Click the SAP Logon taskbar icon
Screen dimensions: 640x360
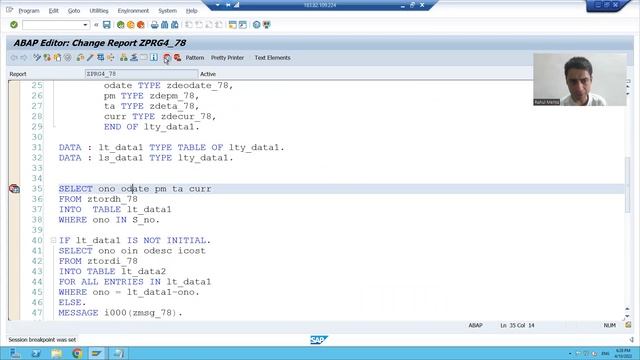click(x=97, y=353)
